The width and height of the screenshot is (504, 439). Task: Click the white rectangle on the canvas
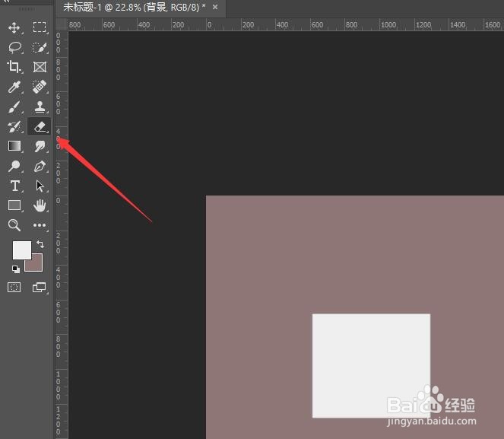coord(371,366)
